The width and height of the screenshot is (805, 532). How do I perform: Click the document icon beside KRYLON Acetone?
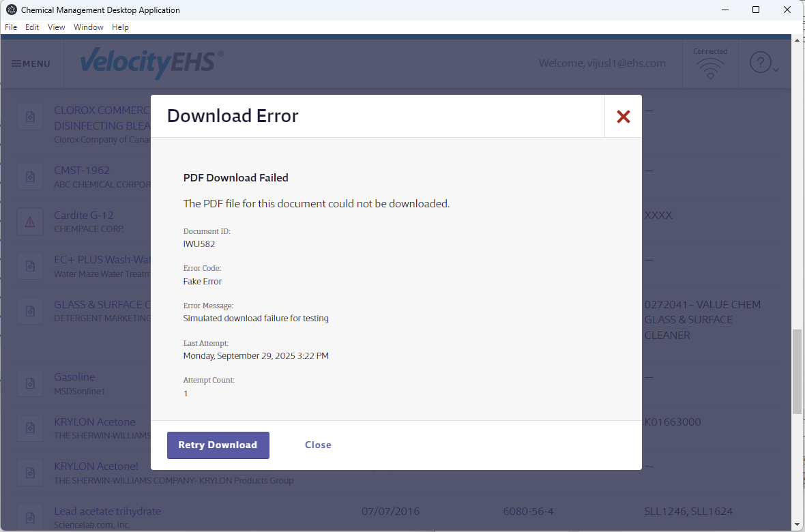click(x=30, y=428)
